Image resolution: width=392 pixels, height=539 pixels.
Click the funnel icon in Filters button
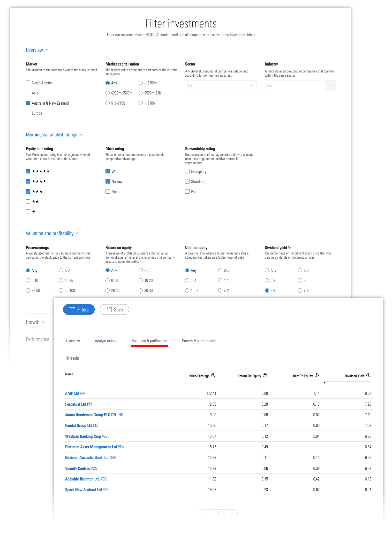coord(72,309)
